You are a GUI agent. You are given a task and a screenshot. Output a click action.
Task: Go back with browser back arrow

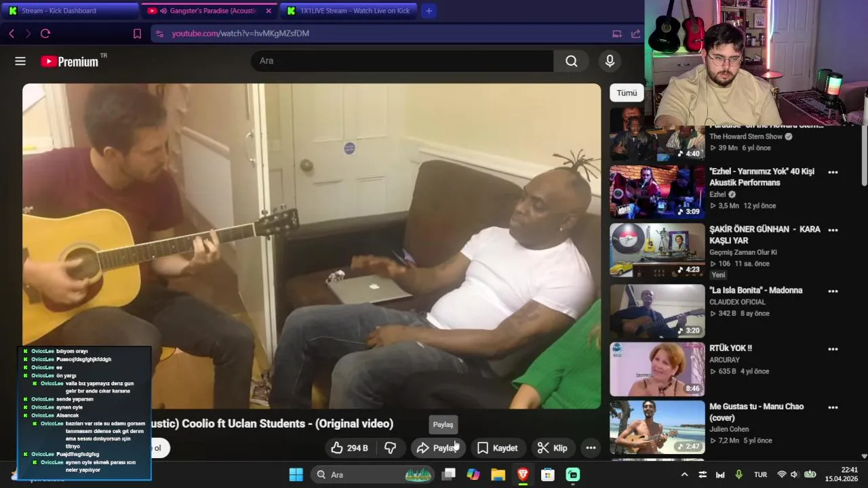point(12,33)
